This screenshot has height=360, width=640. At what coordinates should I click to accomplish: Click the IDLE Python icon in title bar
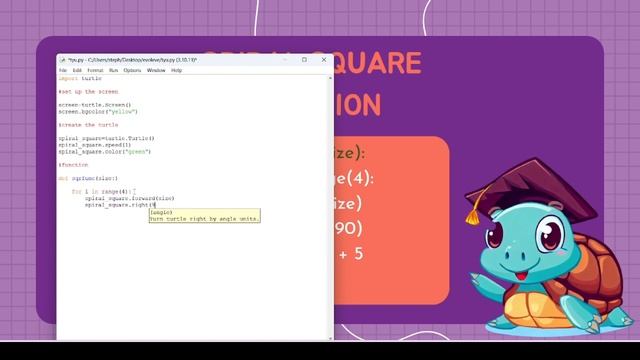pos(62,60)
